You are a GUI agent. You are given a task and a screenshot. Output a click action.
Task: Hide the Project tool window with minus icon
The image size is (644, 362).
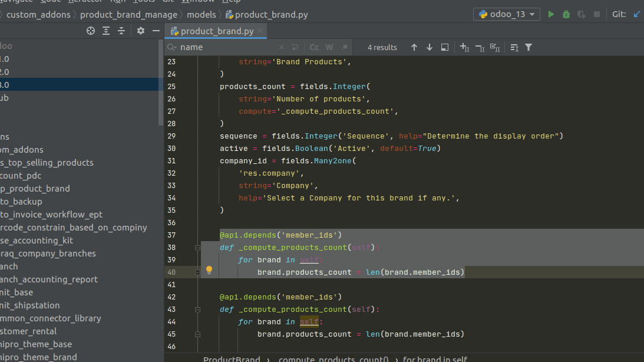tap(156, 31)
